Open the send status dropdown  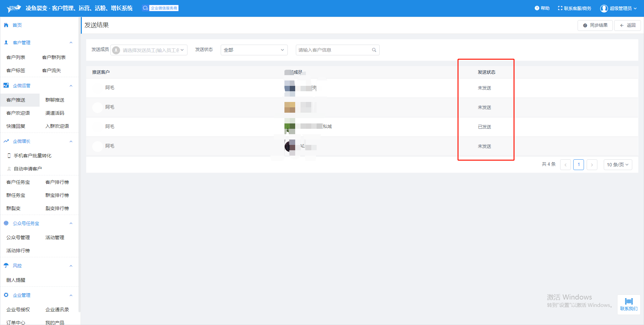pyautogui.click(x=254, y=50)
